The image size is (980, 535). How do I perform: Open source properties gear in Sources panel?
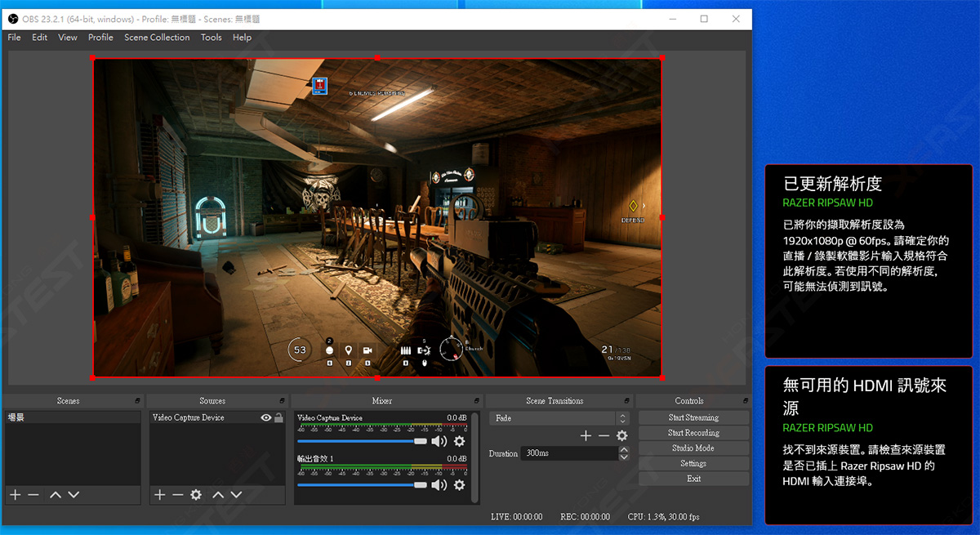[196, 495]
